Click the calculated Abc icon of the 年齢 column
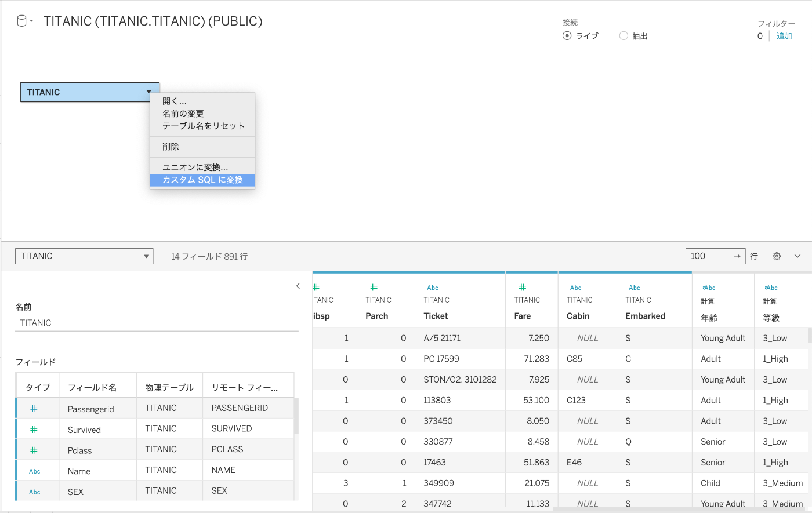Image resolution: width=812 pixels, height=513 pixels. pyautogui.click(x=709, y=288)
